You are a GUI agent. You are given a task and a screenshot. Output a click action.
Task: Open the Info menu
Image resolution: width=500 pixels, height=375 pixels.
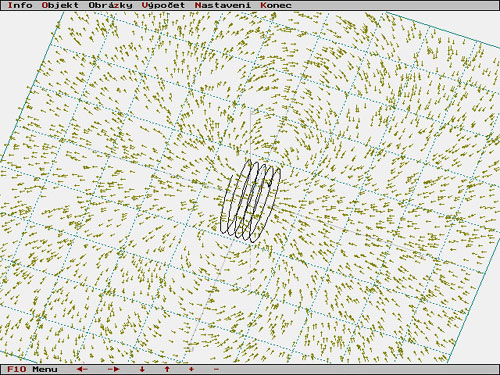tap(20, 5)
